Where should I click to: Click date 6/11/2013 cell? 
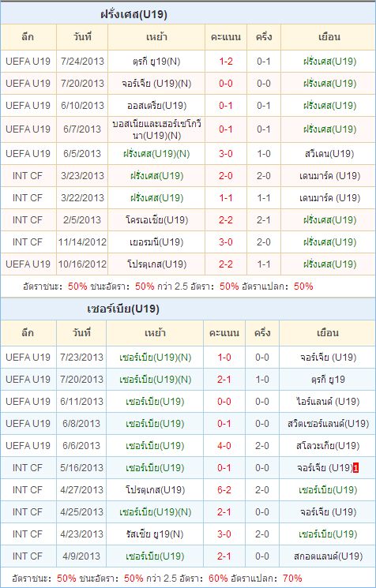[x=81, y=402]
